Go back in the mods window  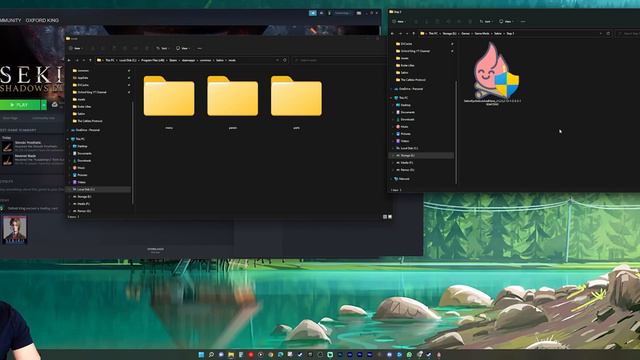tap(69, 60)
